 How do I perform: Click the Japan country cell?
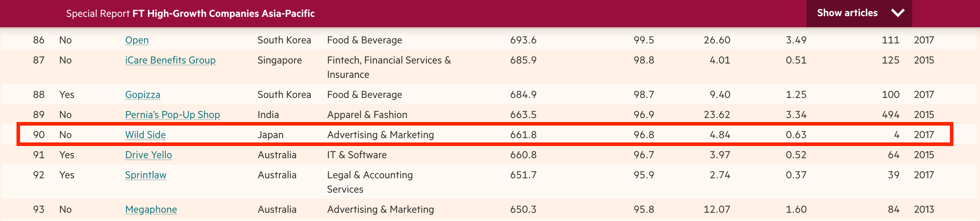(x=270, y=135)
